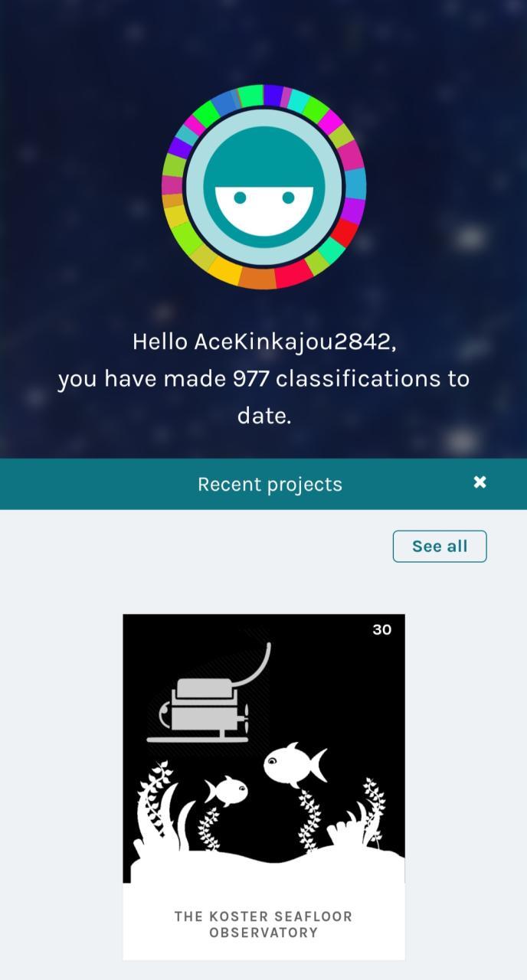Click the purple segment at the top of ring
The height and width of the screenshot is (980, 527).
(273, 95)
